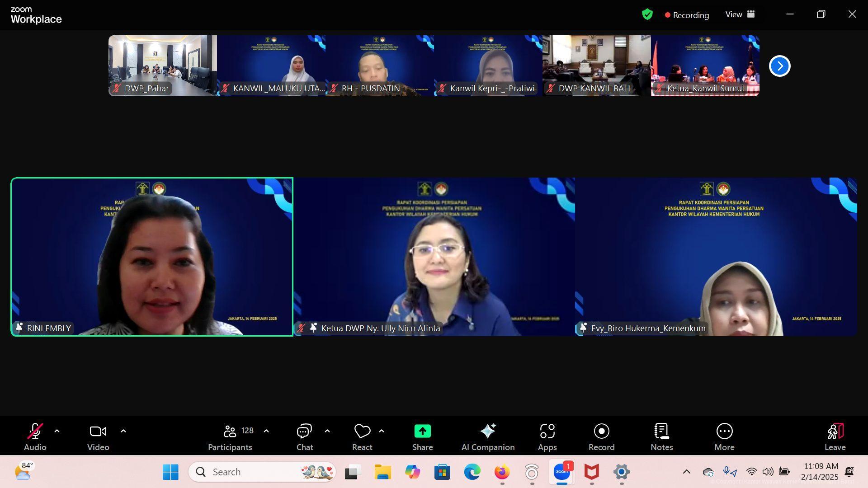Open the Apps panel
The image size is (868, 488).
tap(547, 436)
